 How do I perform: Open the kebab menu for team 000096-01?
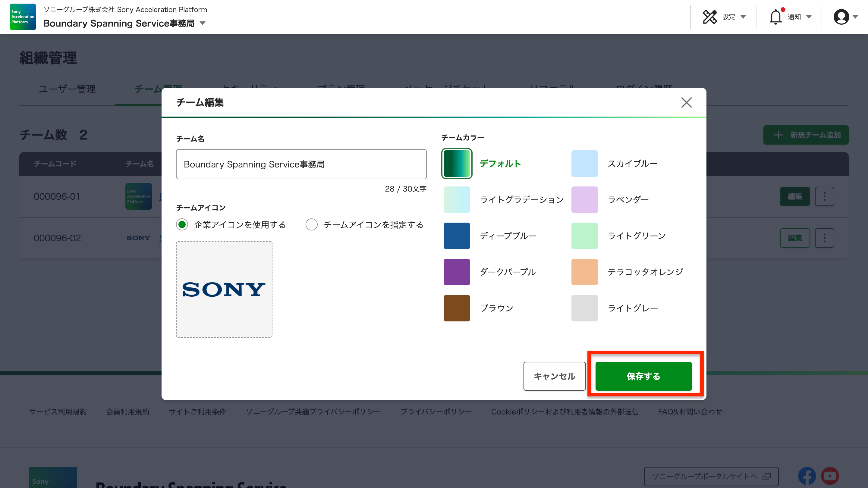point(825,196)
